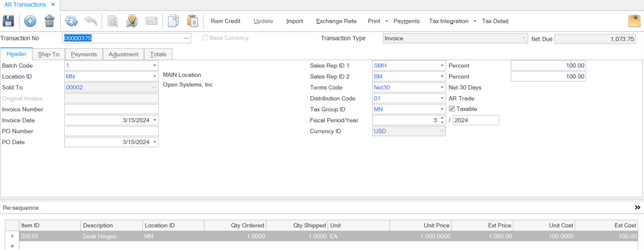Click the new row marker below item 00010
Screen dimensions: 644x250
[12, 246]
